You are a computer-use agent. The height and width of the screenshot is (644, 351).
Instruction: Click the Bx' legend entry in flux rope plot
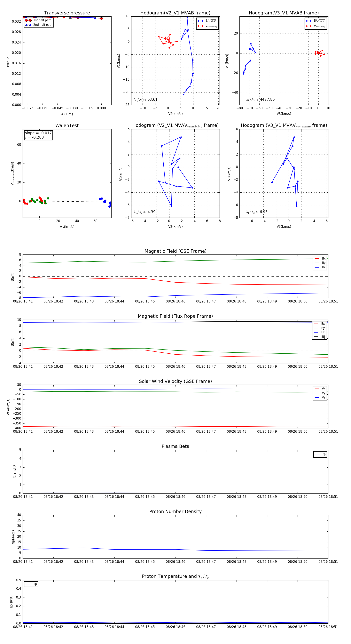pos(320,324)
